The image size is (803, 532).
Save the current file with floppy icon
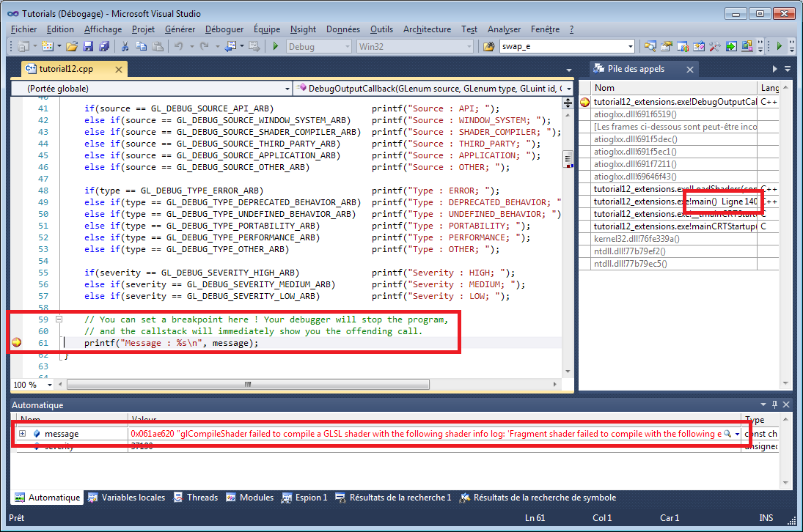tap(88, 47)
